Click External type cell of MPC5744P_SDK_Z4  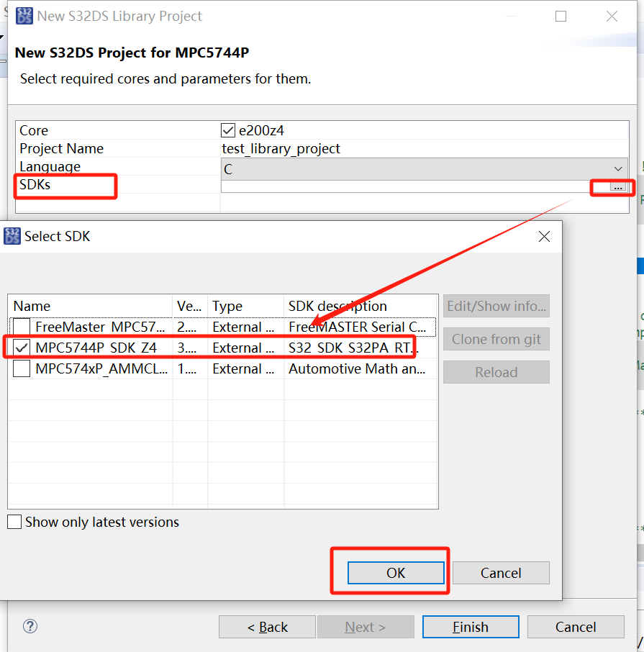243,348
